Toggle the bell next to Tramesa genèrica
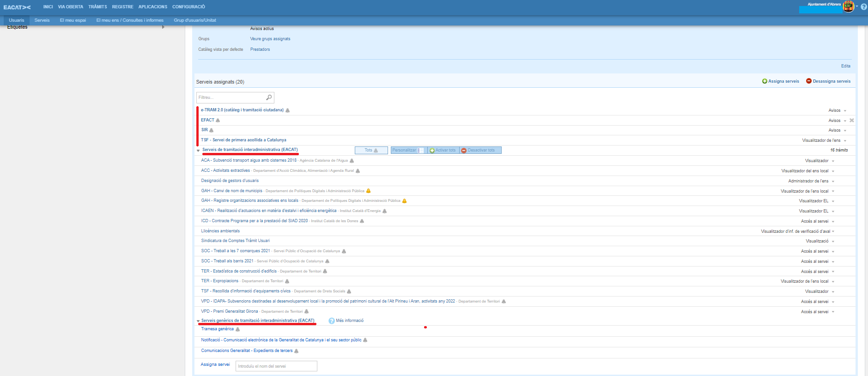 [x=237, y=329]
